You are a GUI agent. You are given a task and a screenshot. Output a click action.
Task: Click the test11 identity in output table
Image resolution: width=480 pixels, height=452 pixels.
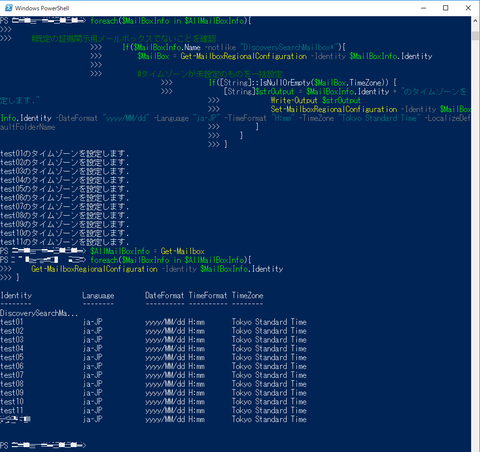click(12, 410)
